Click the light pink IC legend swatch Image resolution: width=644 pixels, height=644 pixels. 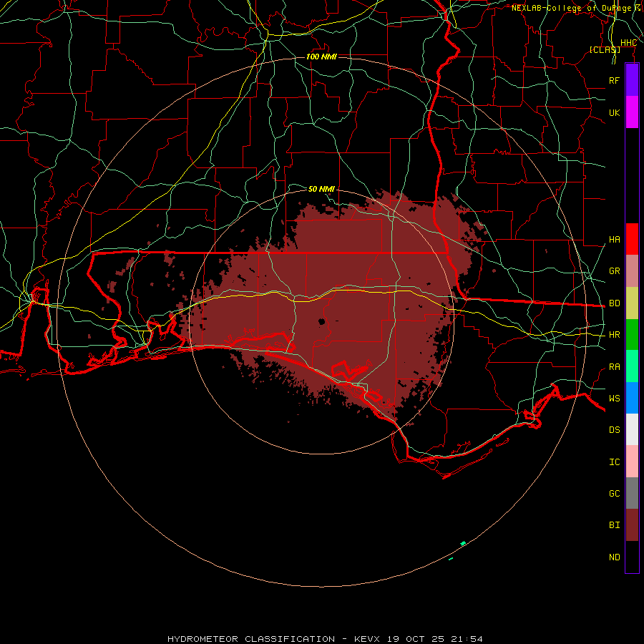point(632,462)
